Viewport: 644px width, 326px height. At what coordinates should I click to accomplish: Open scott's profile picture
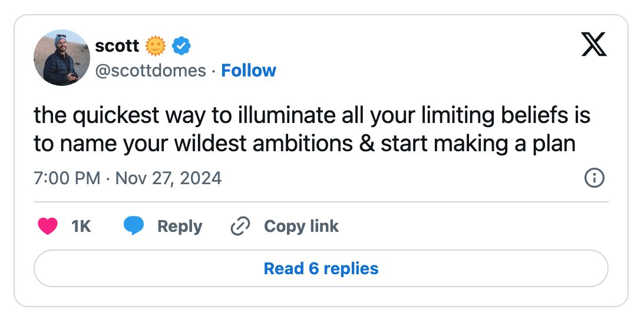[62, 58]
